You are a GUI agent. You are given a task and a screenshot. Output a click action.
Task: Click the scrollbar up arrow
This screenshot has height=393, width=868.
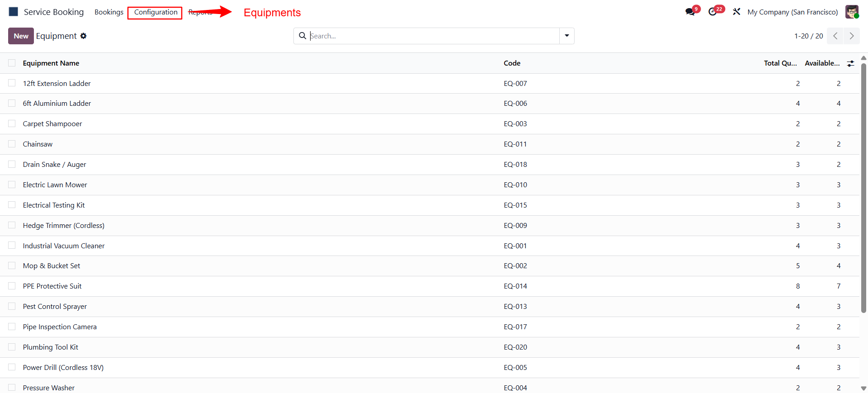(x=863, y=58)
